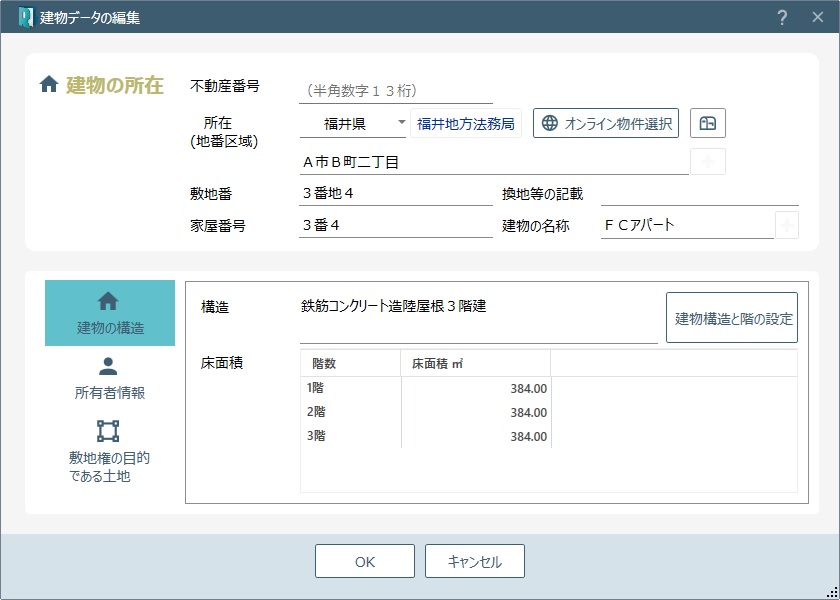Focus the 不動産番号 input field
The image size is (840, 600).
click(396, 91)
